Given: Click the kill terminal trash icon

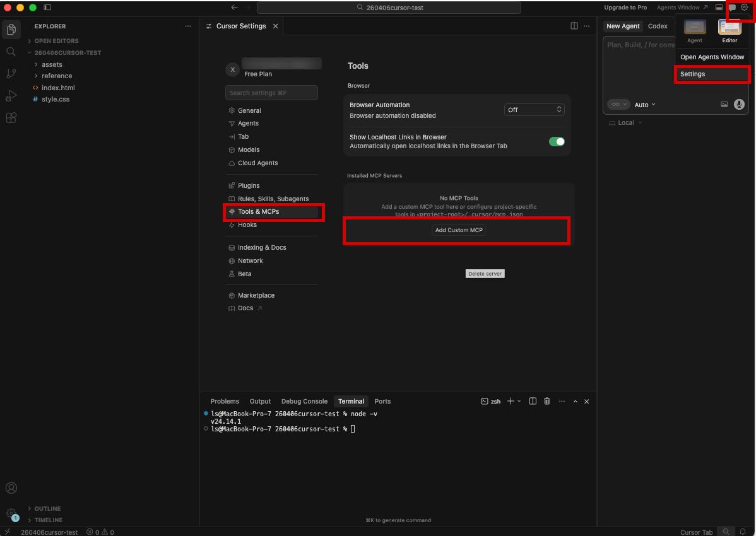Looking at the screenshot, I should (546, 401).
